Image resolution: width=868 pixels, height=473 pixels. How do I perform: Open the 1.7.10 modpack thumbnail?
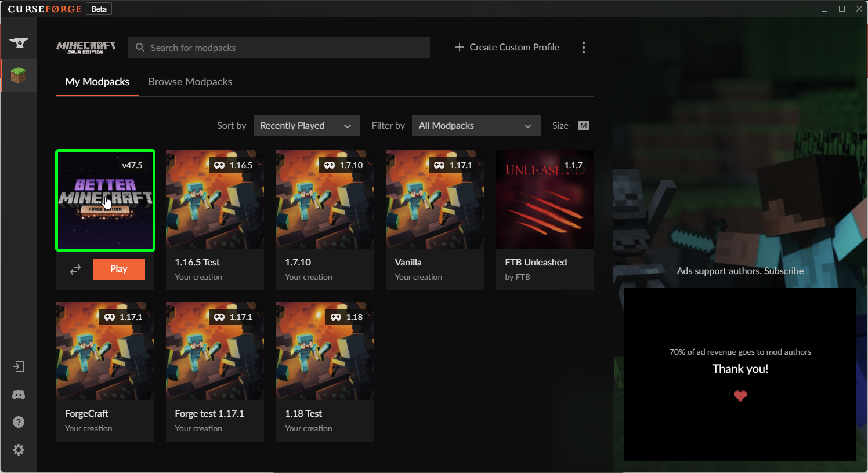pos(325,199)
